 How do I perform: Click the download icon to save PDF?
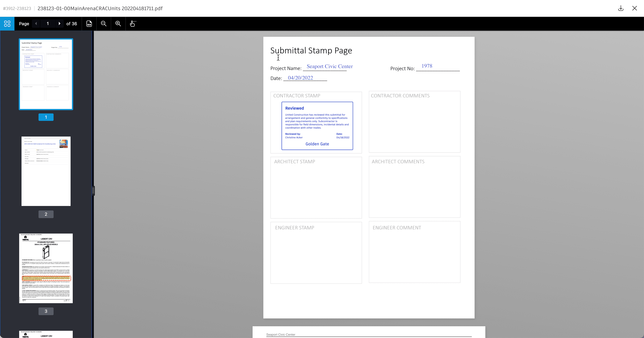click(621, 8)
